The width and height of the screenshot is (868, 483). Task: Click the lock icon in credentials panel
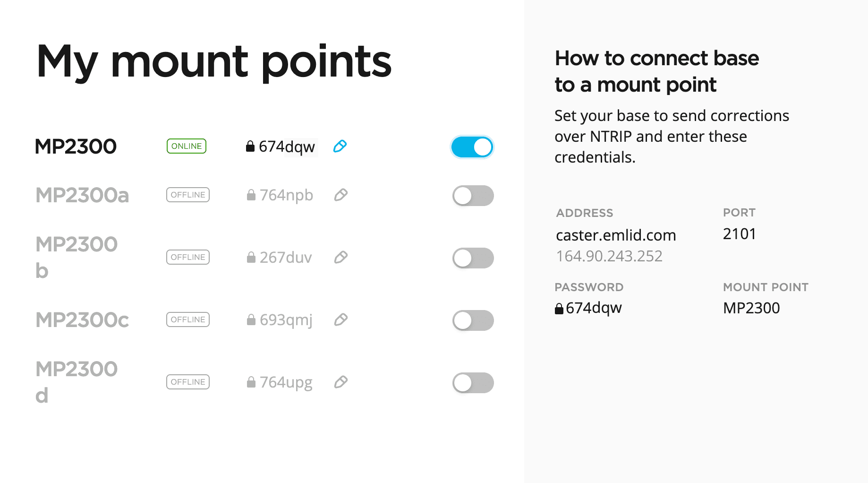point(559,309)
